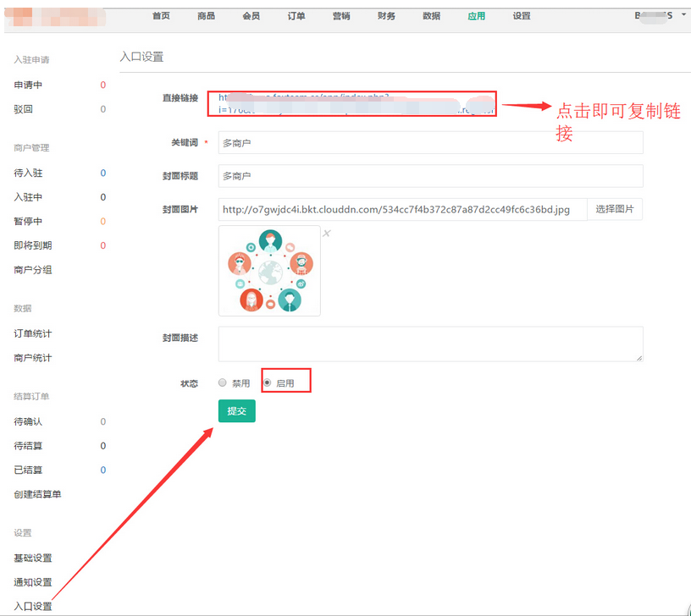691x616 pixels.
Task: Click the cover image thumbnail preview
Action: (269, 271)
